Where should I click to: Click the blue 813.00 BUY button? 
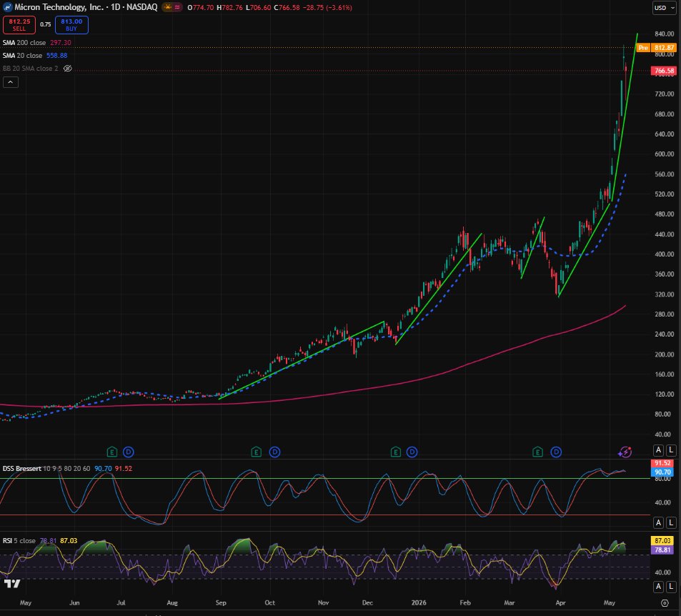(71, 25)
